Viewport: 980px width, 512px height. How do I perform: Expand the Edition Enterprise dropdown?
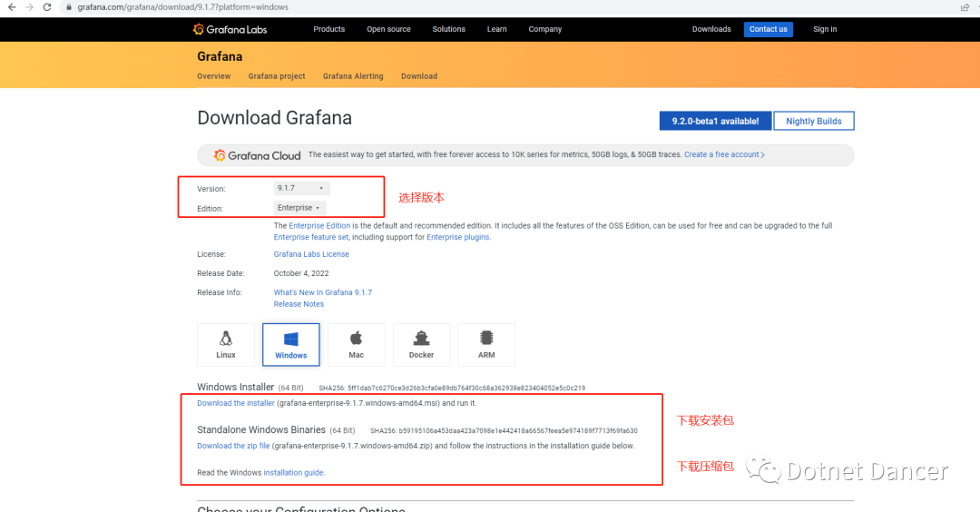tap(299, 208)
